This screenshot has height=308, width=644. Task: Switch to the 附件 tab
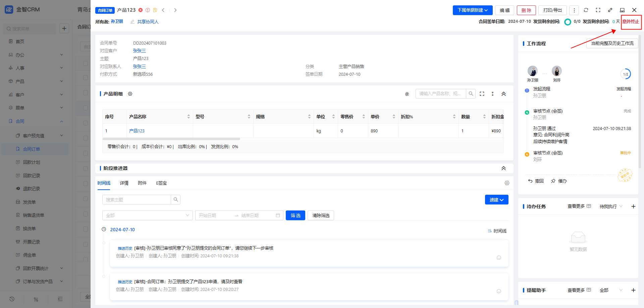pyautogui.click(x=142, y=183)
